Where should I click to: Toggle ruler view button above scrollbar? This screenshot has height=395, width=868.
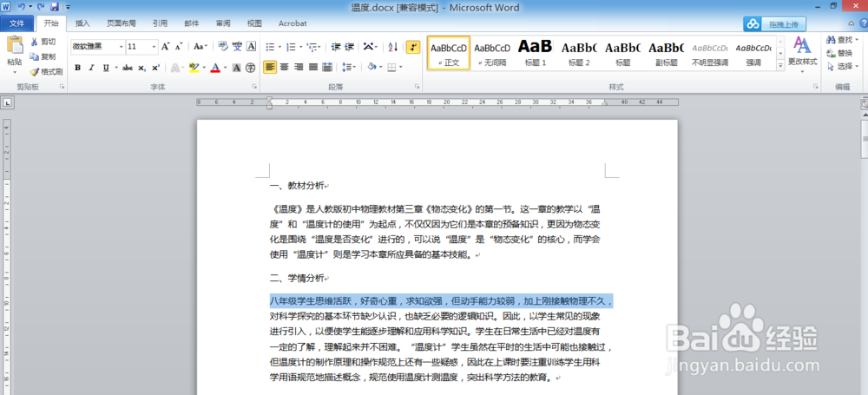pos(865,103)
